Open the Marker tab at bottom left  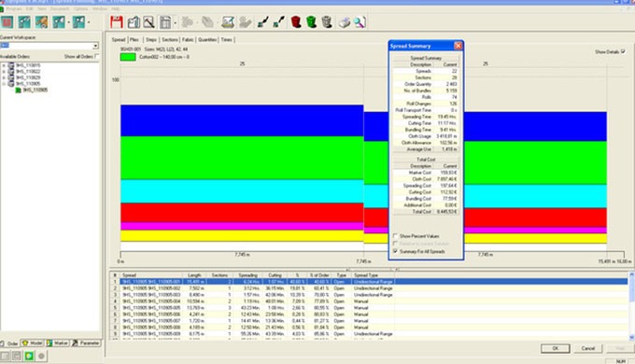point(58,343)
